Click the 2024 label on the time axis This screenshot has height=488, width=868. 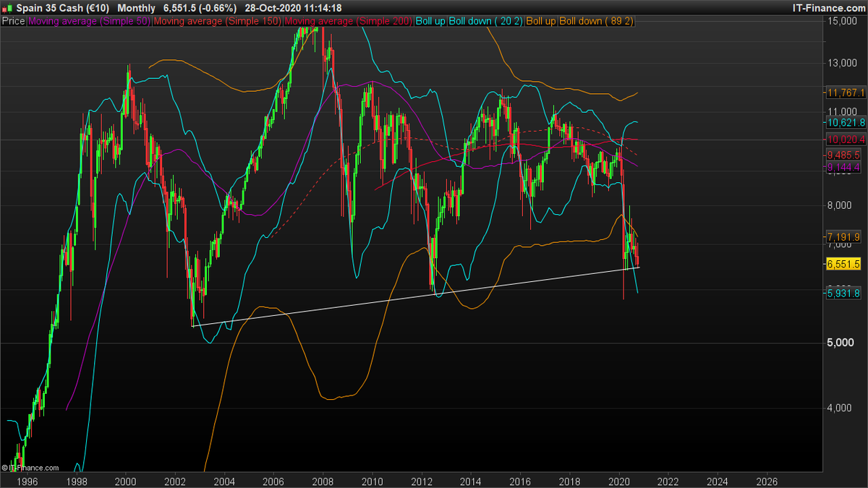tap(718, 481)
